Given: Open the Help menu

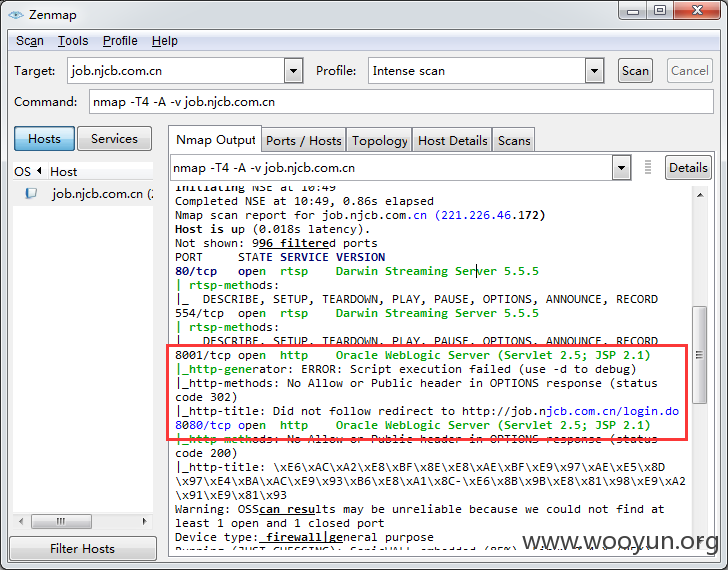Looking at the screenshot, I should coord(165,41).
